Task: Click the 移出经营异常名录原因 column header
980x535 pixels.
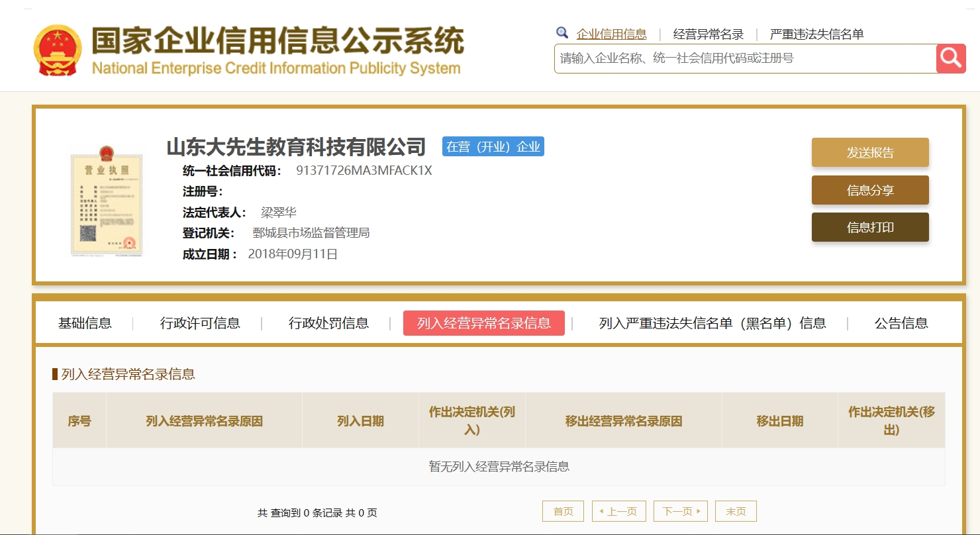Action: [x=624, y=421]
